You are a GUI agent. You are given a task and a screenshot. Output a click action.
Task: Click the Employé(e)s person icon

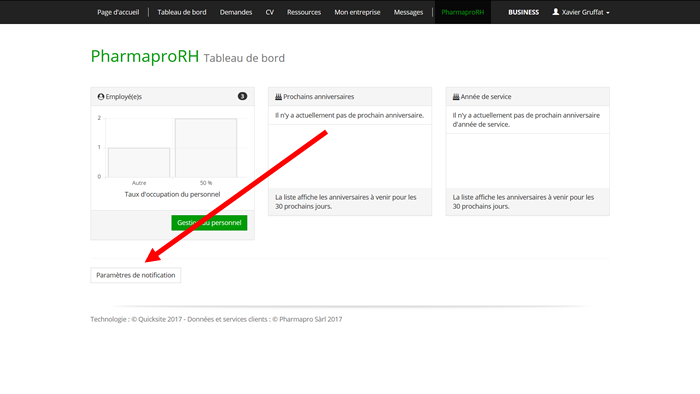pyautogui.click(x=101, y=96)
